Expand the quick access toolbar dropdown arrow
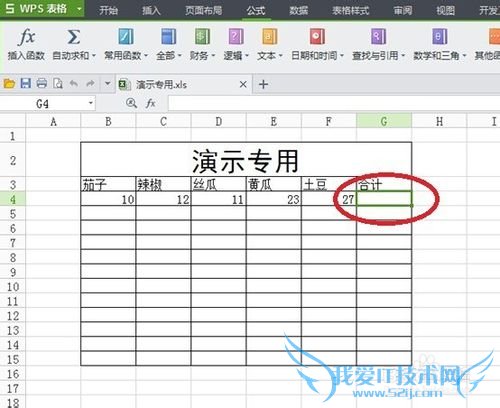This screenshot has width=500, height=408. [107, 83]
